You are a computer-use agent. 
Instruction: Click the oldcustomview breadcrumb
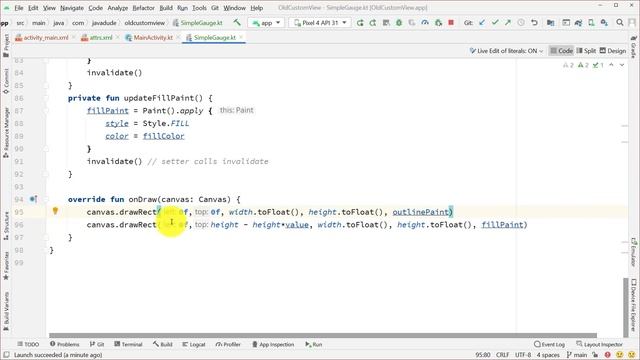144,23
